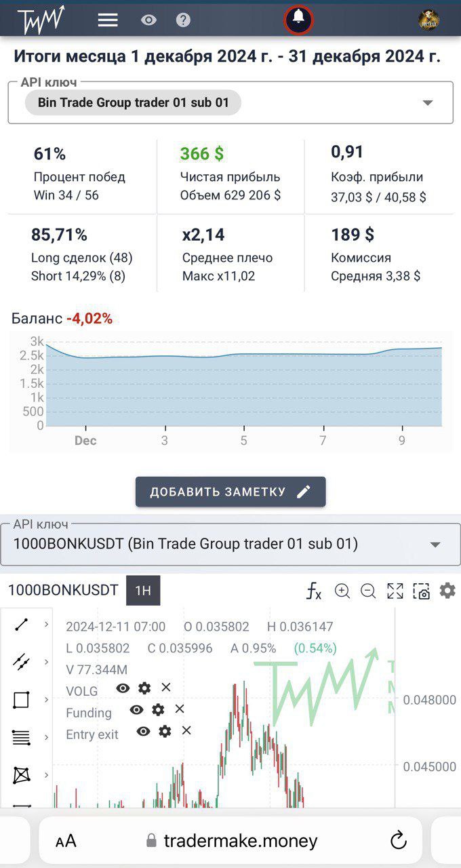This screenshot has height=868, width=461.
Task: Select Bin Trade Group trader 01 sub 01 chip
Action: 133,103
